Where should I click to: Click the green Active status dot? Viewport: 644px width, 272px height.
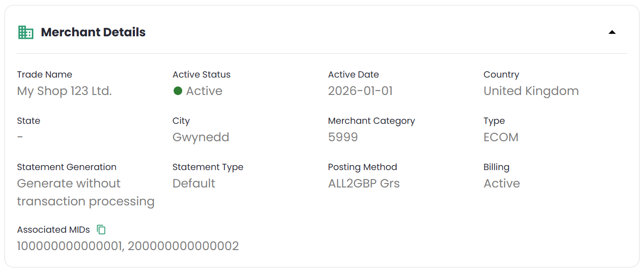(178, 91)
